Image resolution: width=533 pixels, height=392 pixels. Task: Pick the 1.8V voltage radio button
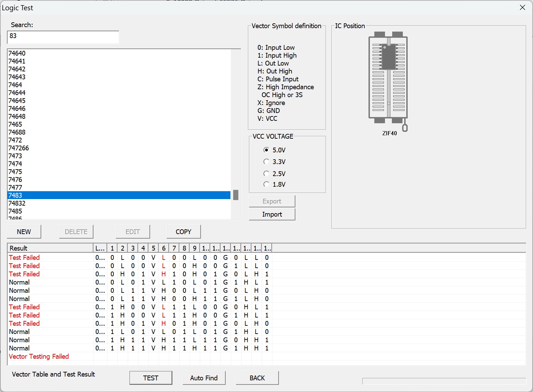[266, 184]
